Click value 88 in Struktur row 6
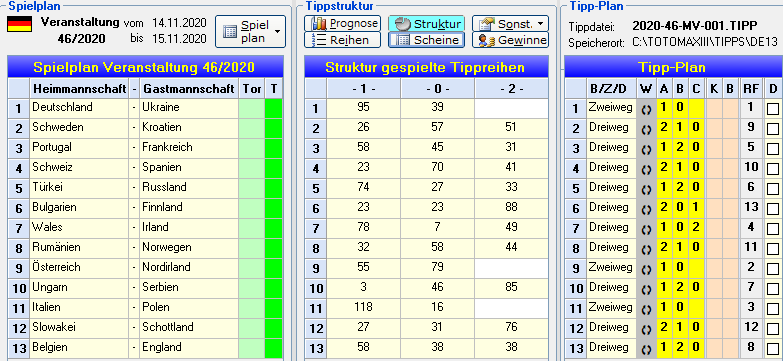This screenshot has height=361, width=783. (x=510, y=208)
